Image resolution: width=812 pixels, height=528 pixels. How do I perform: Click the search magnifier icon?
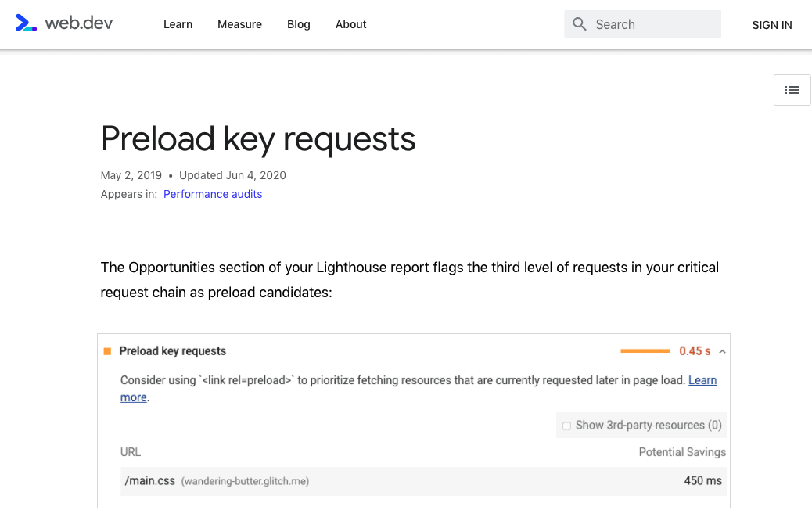pyautogui.click(x=580, y=24)
